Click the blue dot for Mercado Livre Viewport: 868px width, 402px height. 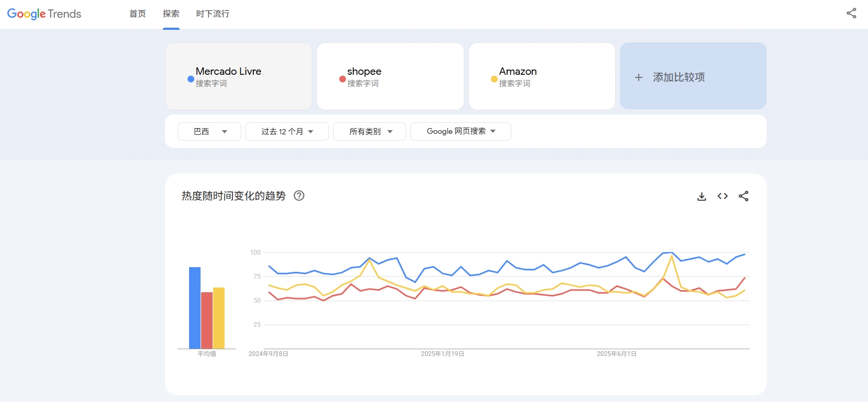click(191, 79)
